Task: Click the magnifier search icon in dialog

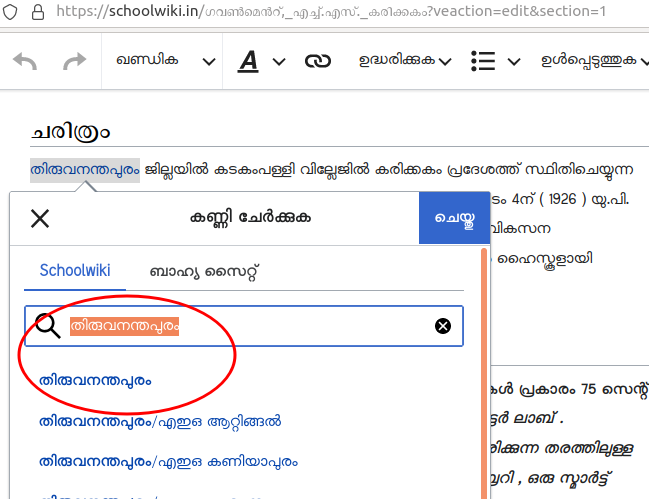Action: point(48,326)
